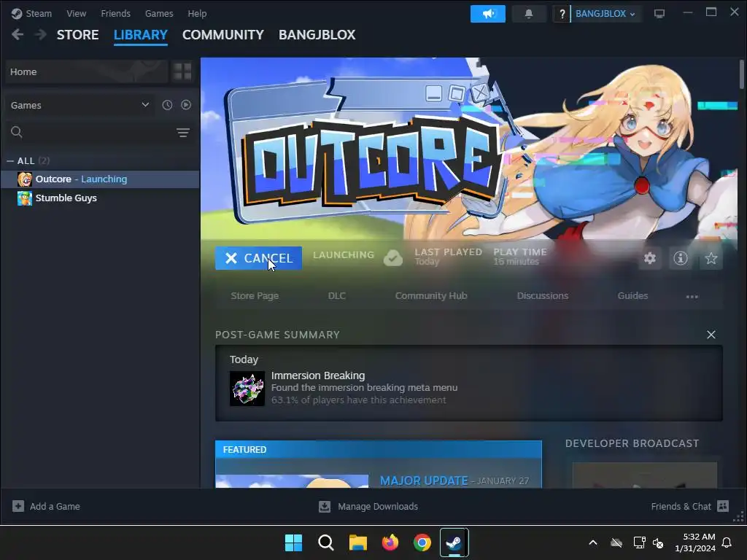The height and width of the screenshot is (560, 747).
Task: Open Windows notification center bell
Action: (x=727, y=542)
